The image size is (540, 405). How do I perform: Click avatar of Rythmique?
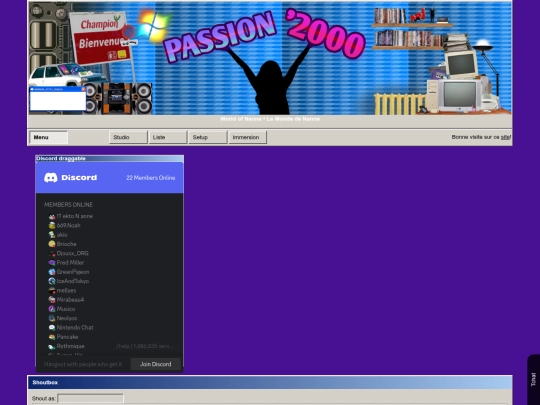pos(52,346)
